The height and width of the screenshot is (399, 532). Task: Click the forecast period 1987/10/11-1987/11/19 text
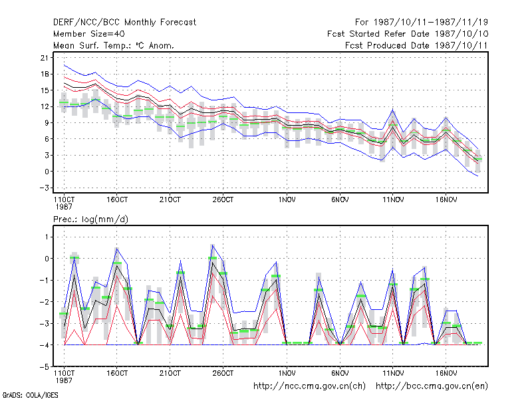click(x=431, y=23)
